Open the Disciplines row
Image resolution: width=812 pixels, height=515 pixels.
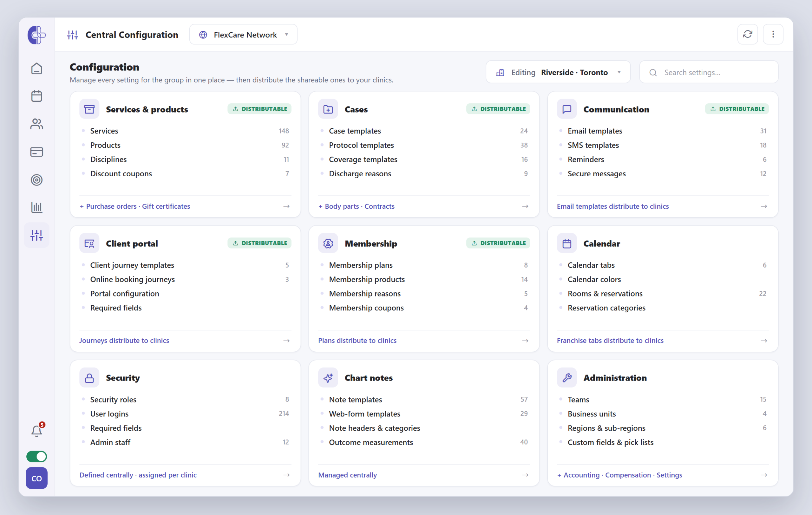[x=185, y=159]
